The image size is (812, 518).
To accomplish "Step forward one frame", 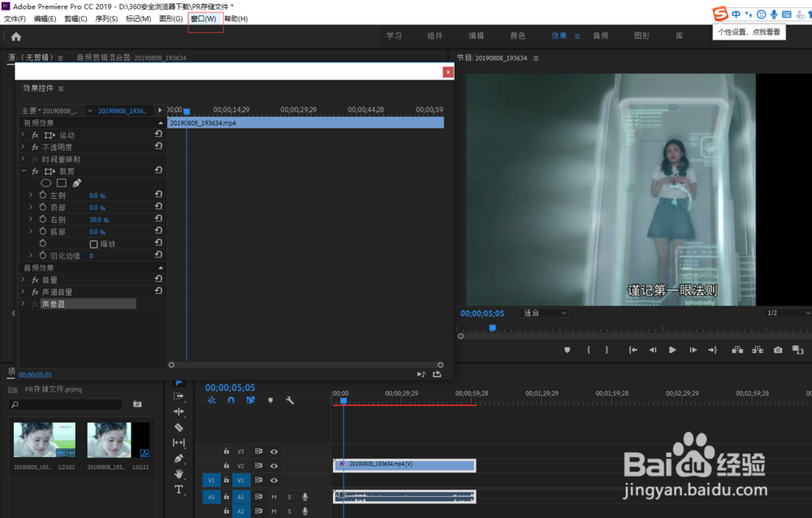I will pos(693,350).
